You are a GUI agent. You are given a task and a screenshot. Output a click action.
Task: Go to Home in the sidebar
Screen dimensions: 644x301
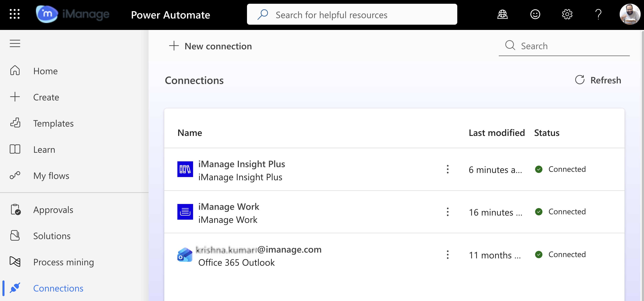45,71
